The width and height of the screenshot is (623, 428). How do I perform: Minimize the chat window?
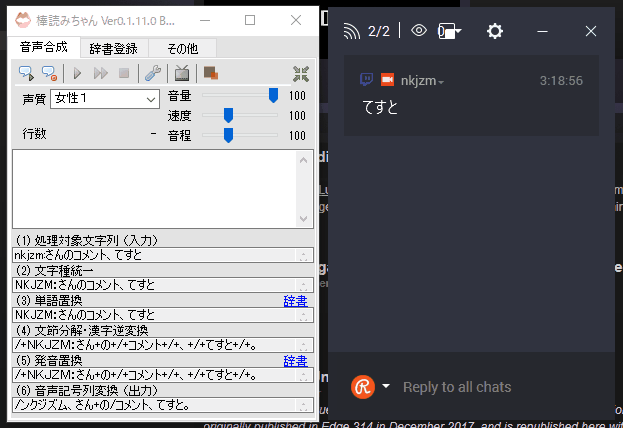(x=542, y=31)
